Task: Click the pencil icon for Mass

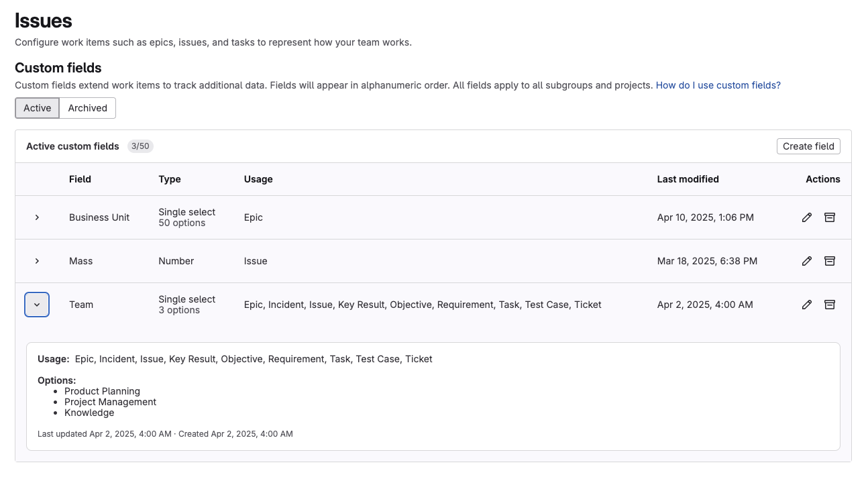Action: pos(807,261)
